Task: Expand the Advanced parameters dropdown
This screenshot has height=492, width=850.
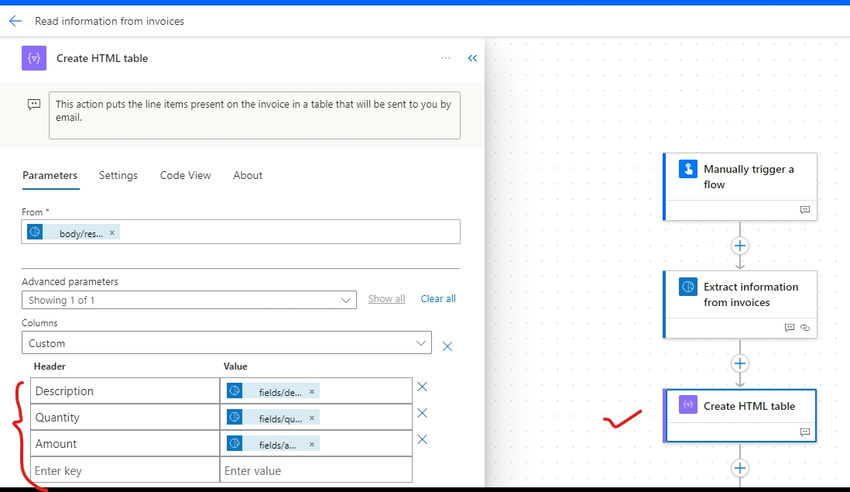Action: pyautogui.click(x=189, y=300)
